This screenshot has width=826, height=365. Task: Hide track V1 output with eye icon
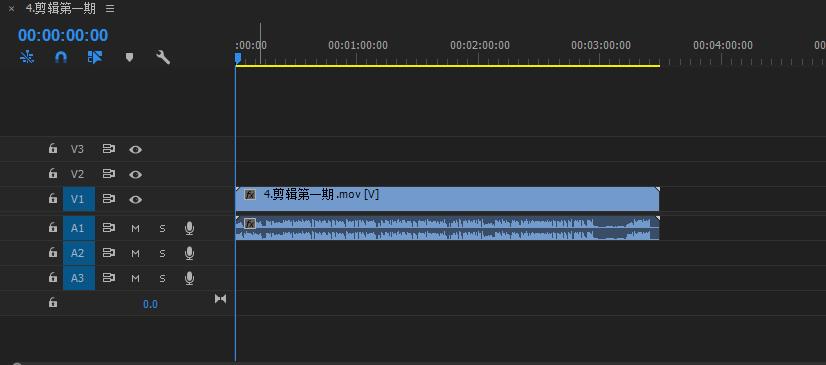(135, 200)
